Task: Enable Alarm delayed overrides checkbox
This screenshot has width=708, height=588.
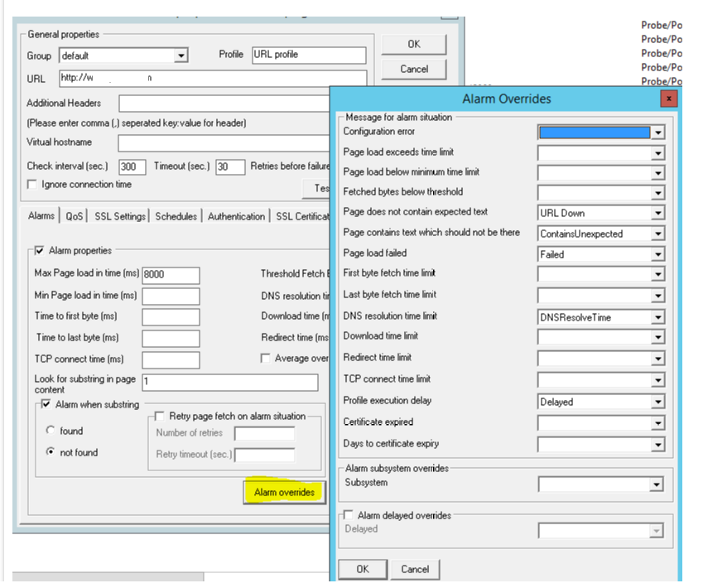Action: coord(348,515)
